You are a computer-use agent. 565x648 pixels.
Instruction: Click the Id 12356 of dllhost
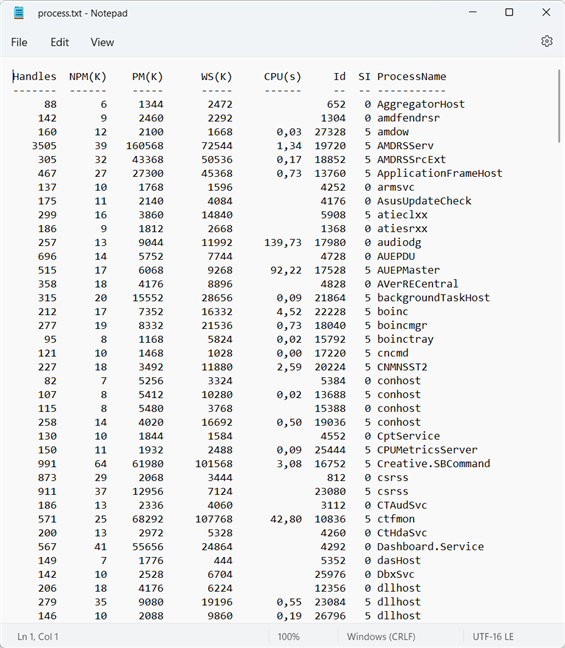tap(330, 588)
